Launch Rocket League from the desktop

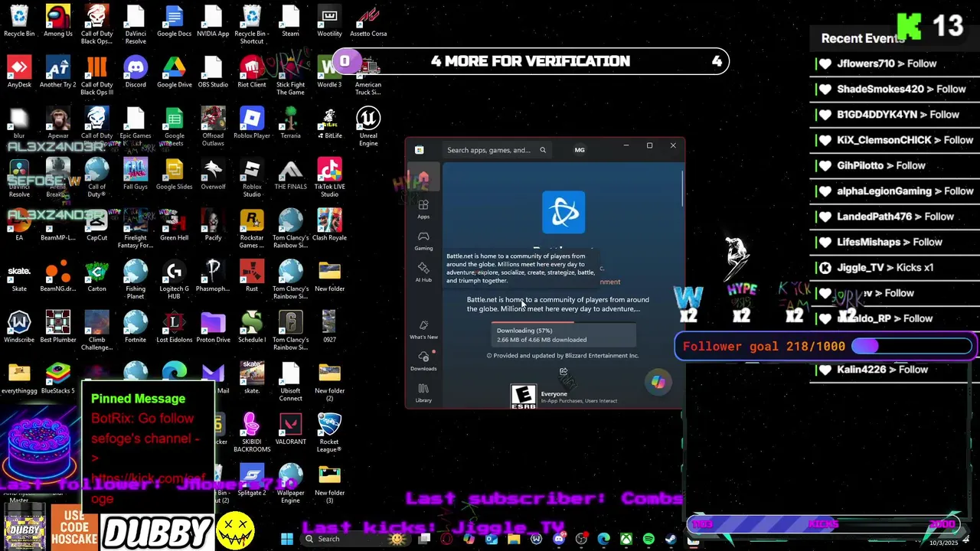[x=329, y=432]
